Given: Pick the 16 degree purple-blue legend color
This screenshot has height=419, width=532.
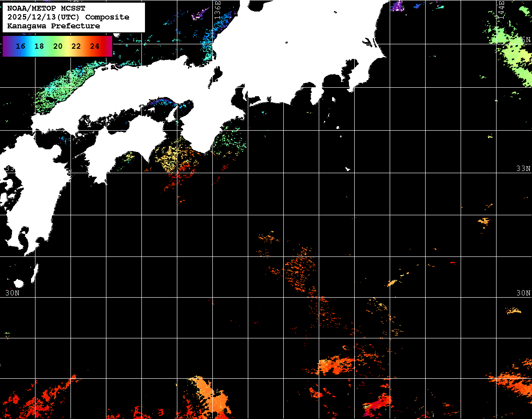Looking at the screenshot, I should click(x=20, y=46).
